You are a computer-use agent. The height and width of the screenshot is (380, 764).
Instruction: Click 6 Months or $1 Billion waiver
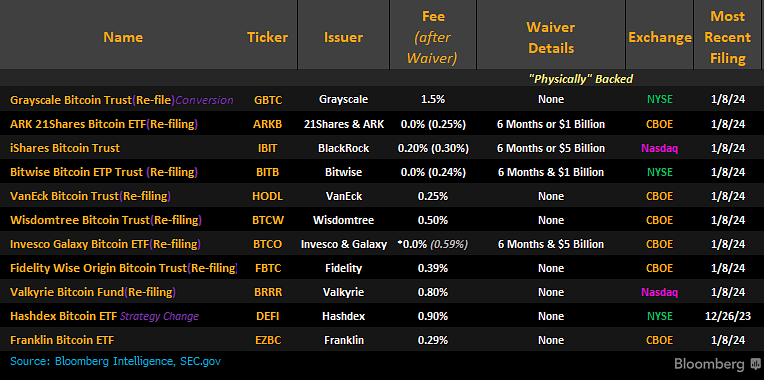(551, 124)
